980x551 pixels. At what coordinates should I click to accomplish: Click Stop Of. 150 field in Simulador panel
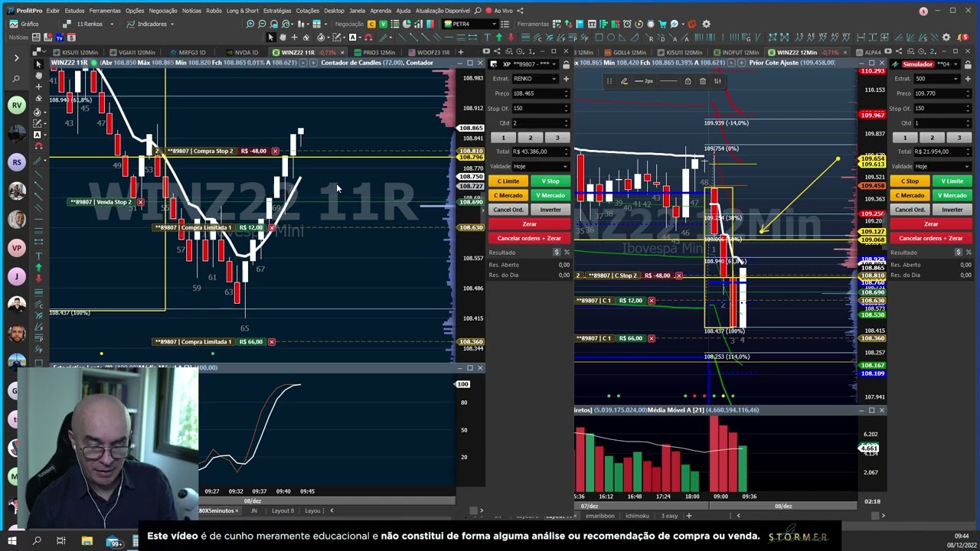(942, 108)
